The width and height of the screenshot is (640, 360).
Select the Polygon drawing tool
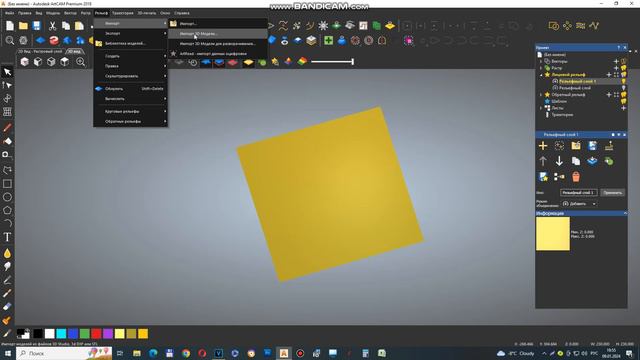pos(7,210)
